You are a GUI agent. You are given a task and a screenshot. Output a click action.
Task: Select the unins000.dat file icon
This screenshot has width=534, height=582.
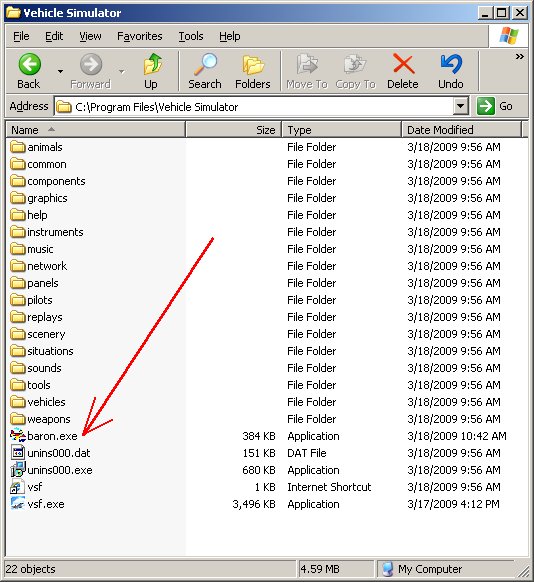[x=18, y=453]
